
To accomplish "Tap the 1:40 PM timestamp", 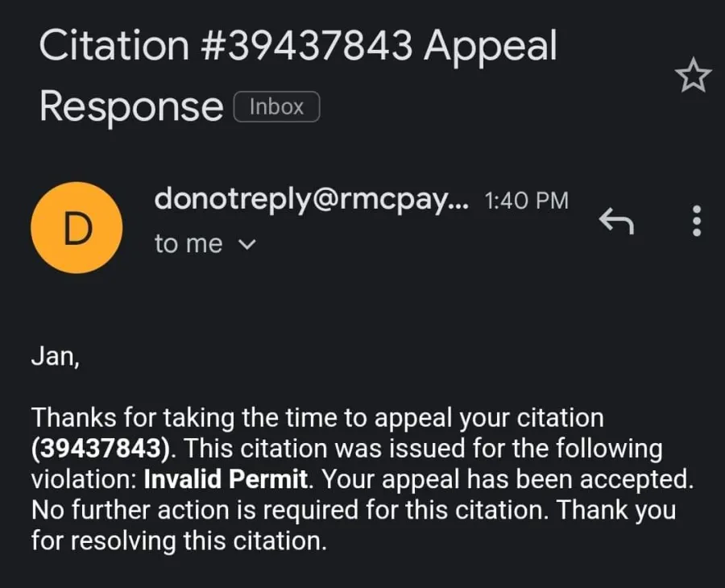I will [526, 201].
